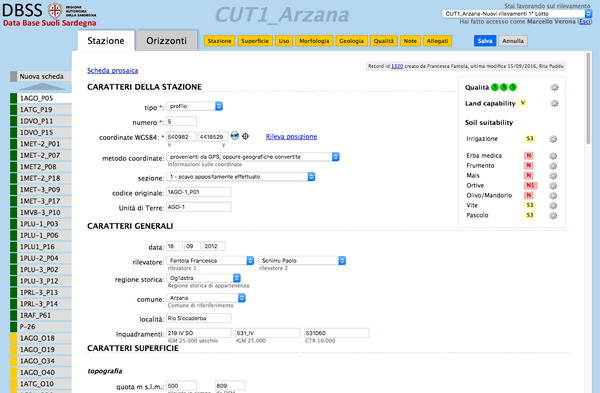
Task: Open the tipo dropdown
Action: (x=194, y=106)
